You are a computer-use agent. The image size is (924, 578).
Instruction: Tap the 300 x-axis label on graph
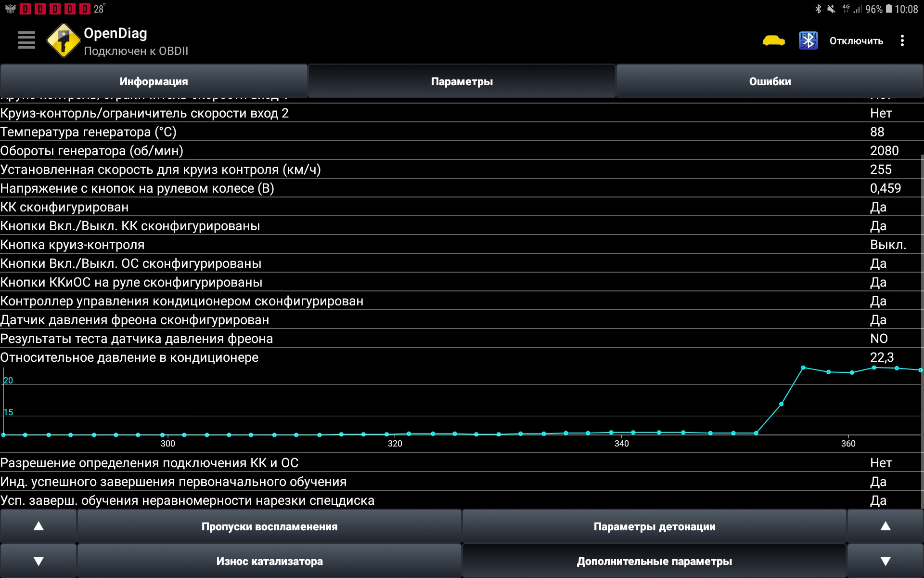pyautogui.click(x=167, y=444)
